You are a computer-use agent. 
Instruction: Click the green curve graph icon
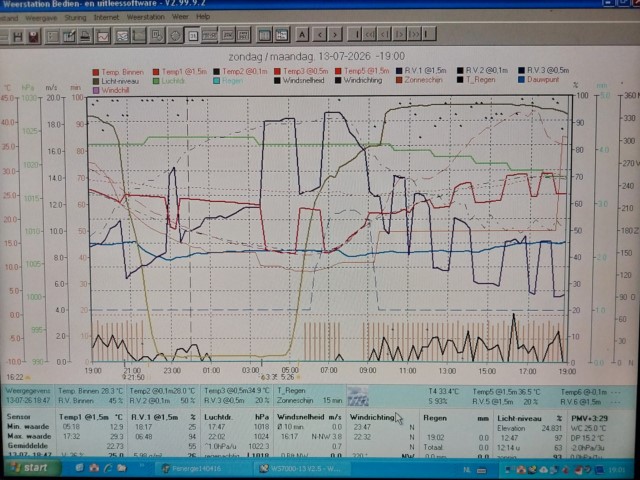point(139,36)
